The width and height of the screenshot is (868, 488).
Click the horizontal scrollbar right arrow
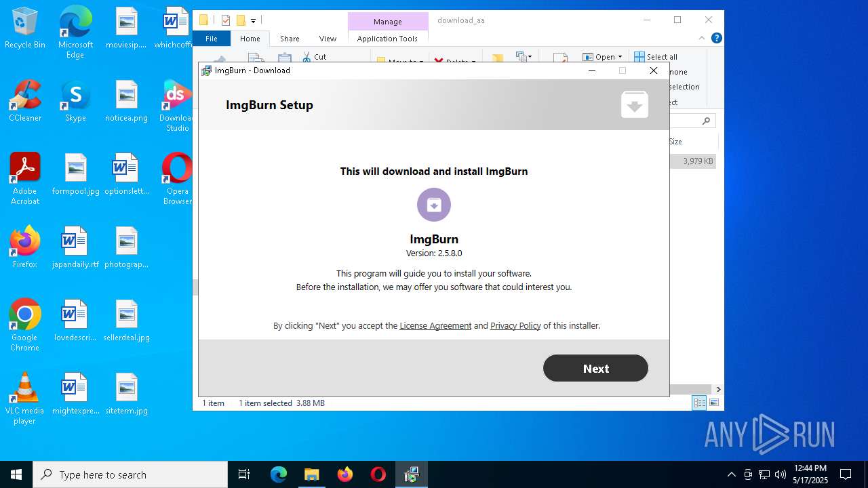click(x=718, y=389)
